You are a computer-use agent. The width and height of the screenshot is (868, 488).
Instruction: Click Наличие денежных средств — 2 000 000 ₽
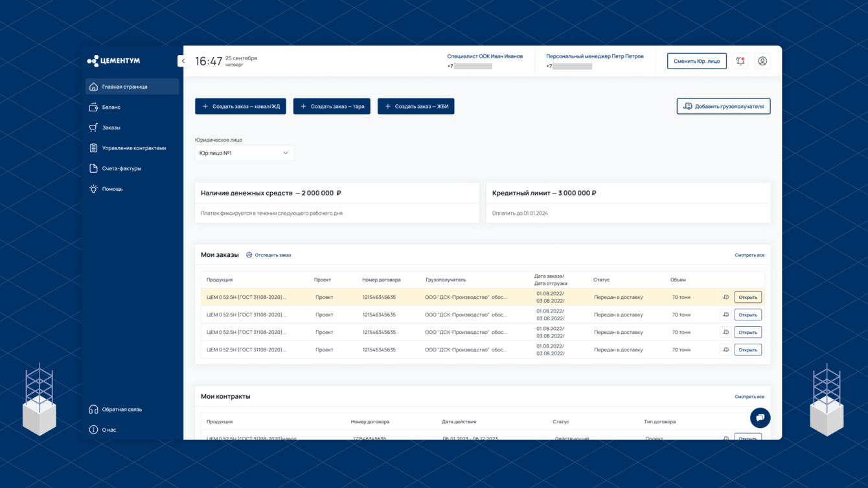pyautogui.click(x=271, y=193)
